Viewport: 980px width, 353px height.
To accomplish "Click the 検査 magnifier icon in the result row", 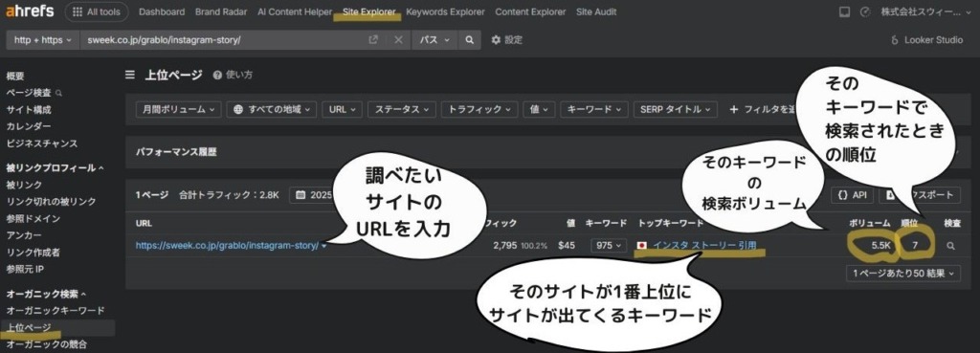I will pos(950,246).
